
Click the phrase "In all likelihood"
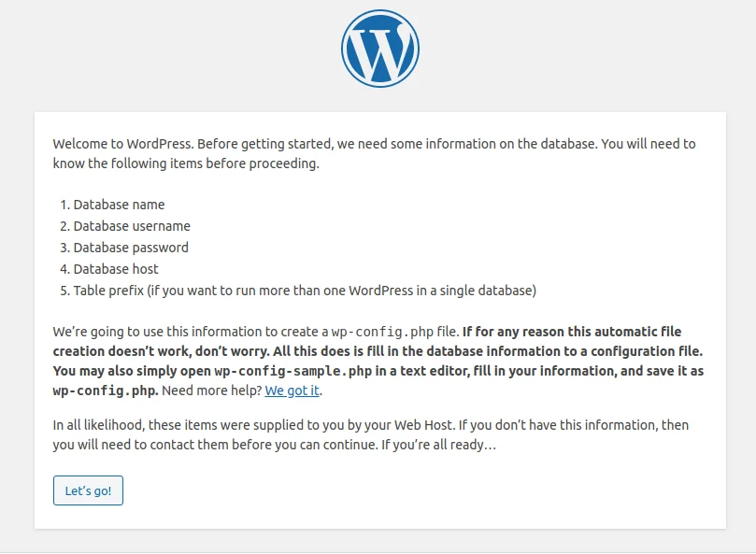coord(99,425)
